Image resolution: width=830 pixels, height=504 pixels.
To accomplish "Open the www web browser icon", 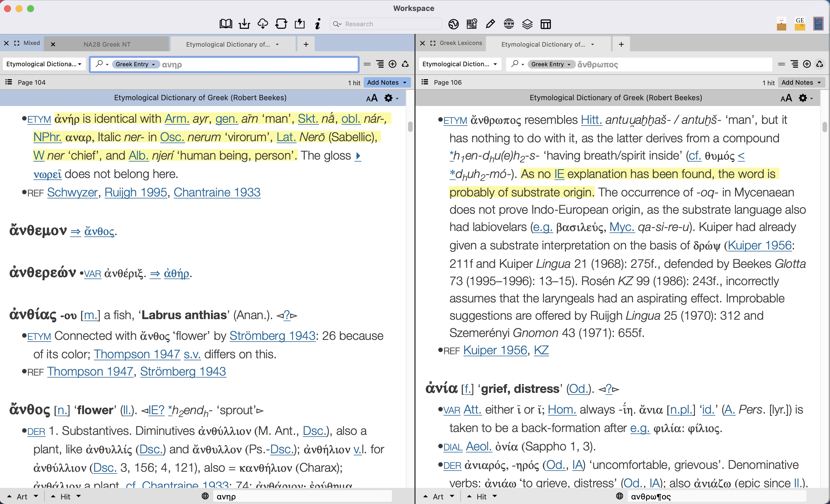I will pyautogui.click(x=509, y=24).
